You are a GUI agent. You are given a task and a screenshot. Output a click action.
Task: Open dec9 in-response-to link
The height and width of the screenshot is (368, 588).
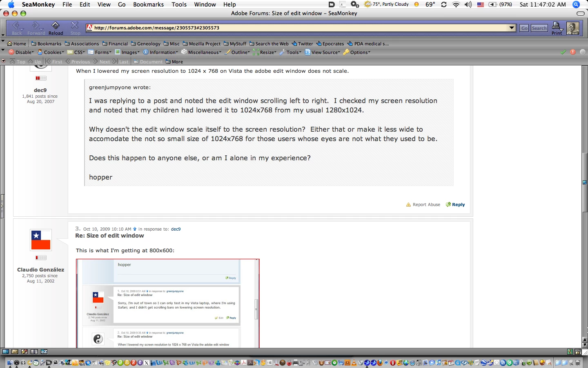click(176, 229)
